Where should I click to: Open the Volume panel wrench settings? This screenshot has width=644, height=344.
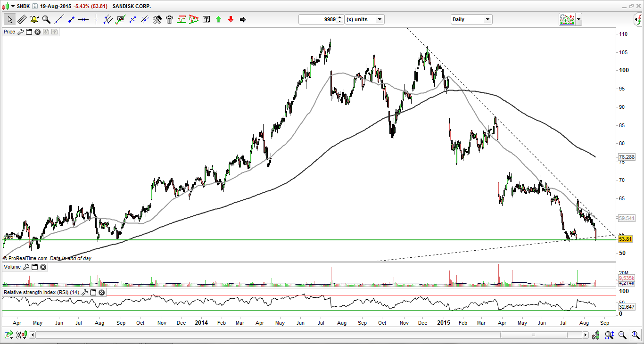25,267
